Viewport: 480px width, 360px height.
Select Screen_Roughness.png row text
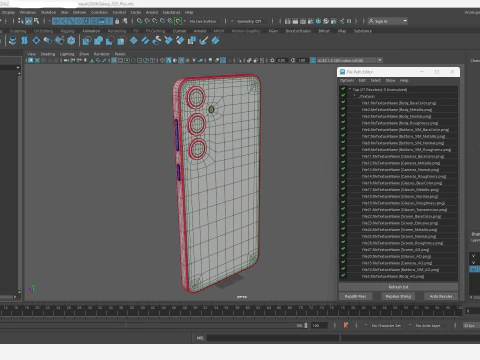[402, 243]
